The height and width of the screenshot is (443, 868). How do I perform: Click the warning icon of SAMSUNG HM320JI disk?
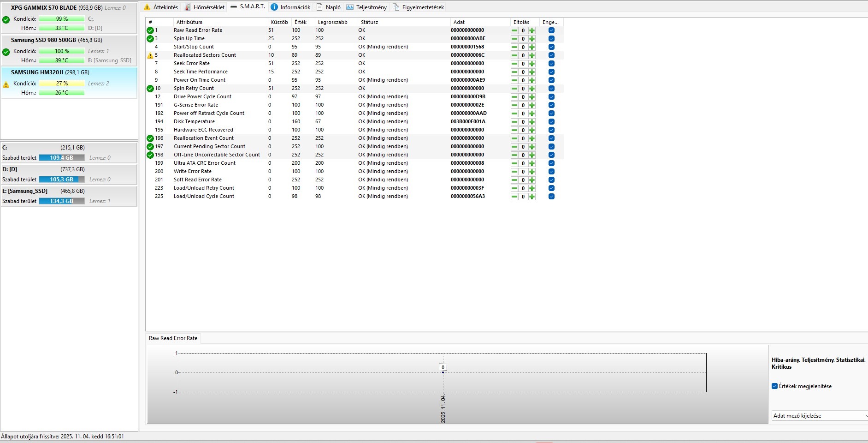click(x=6, y=84)
